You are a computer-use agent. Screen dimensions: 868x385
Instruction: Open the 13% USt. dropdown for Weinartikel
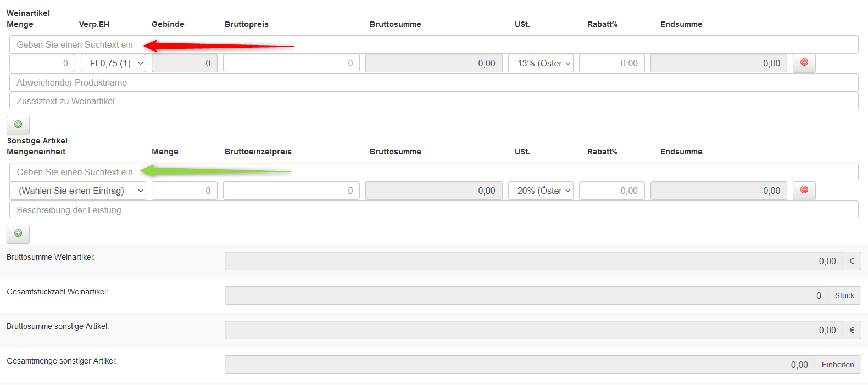(x=541, y=63)
